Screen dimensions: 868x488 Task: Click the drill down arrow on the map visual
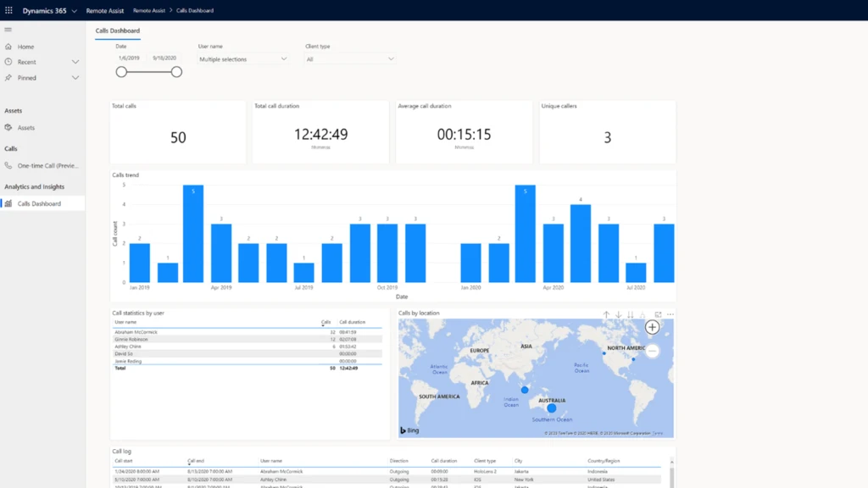click(618, 314)
